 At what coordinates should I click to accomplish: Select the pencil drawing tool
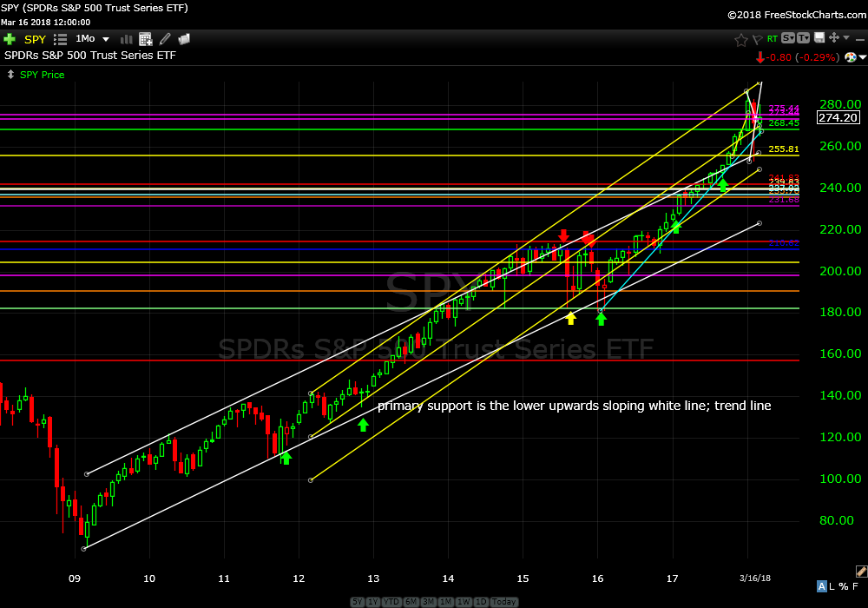point(165,39)
